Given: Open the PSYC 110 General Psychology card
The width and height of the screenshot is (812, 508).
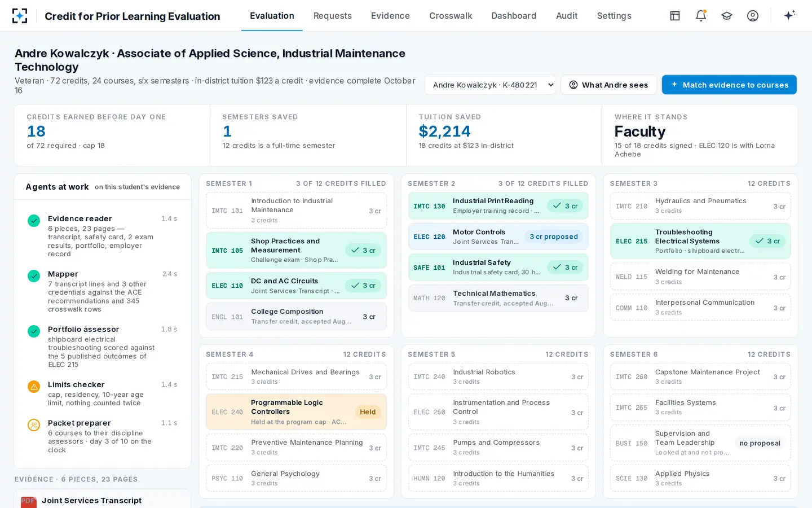Looking at the screenshot, I should pyautogui.click(x=296, y=478).
